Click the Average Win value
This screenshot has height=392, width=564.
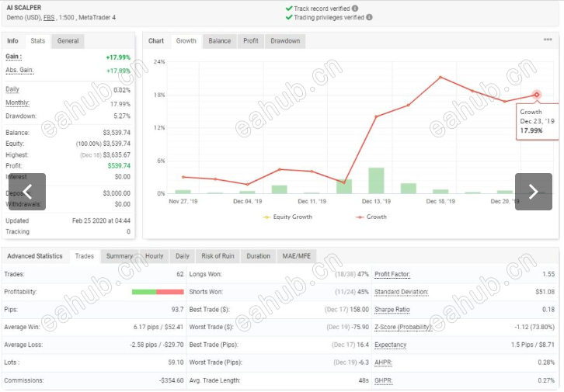point(158,327)
